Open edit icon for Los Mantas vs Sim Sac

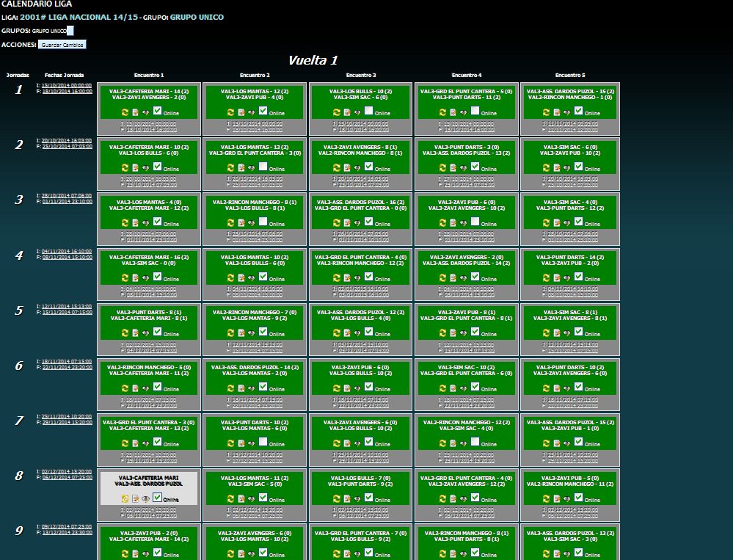point(241,498)
